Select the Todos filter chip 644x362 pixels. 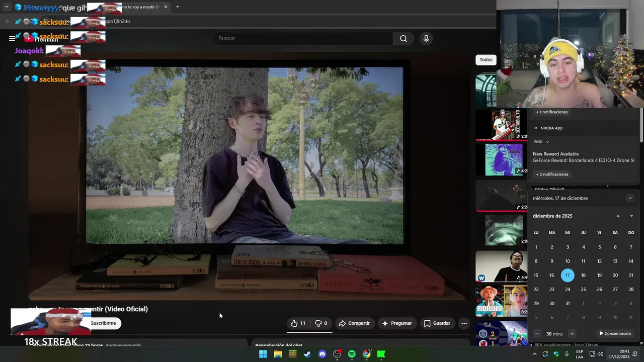click(x=486, y=60)
